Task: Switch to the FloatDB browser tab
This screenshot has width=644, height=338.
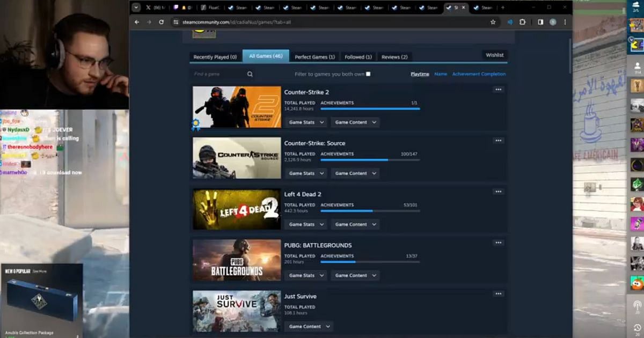Action: (210, 8)
